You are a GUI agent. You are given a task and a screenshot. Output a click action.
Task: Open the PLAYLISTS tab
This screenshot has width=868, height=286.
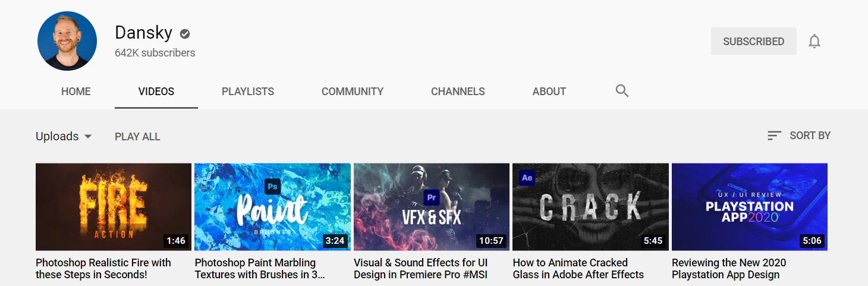pos(248,92)
